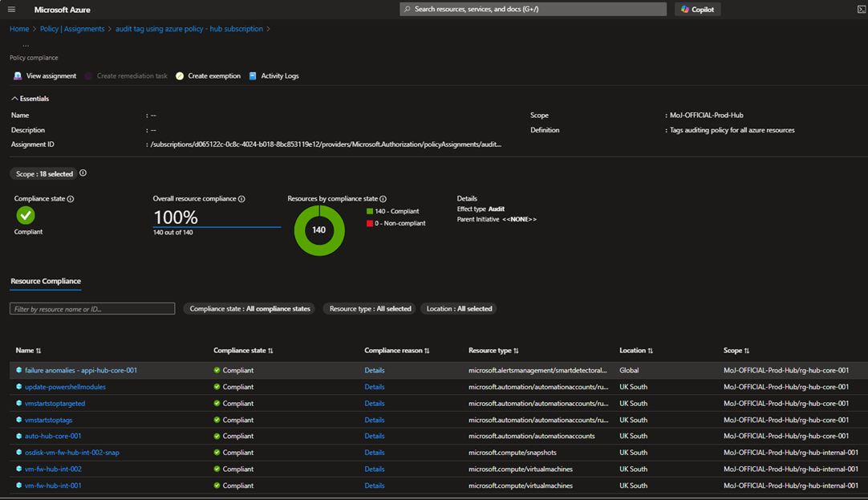Sort table by Location column
Image resolution: width=868 pixels, height=500 pixels.
tap(636, 351)
